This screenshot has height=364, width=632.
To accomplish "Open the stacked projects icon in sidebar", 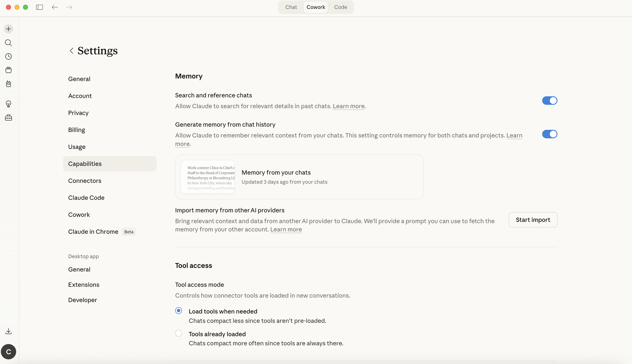I will pos(8,70).
